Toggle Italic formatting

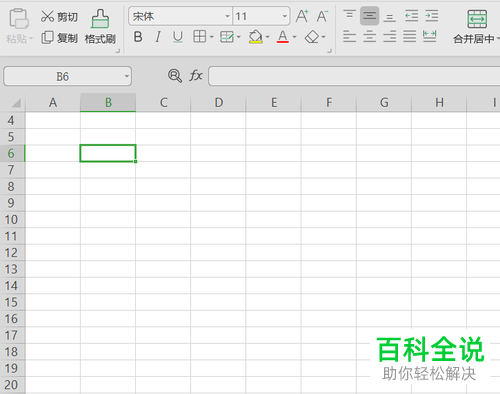(x=158, y=37)
